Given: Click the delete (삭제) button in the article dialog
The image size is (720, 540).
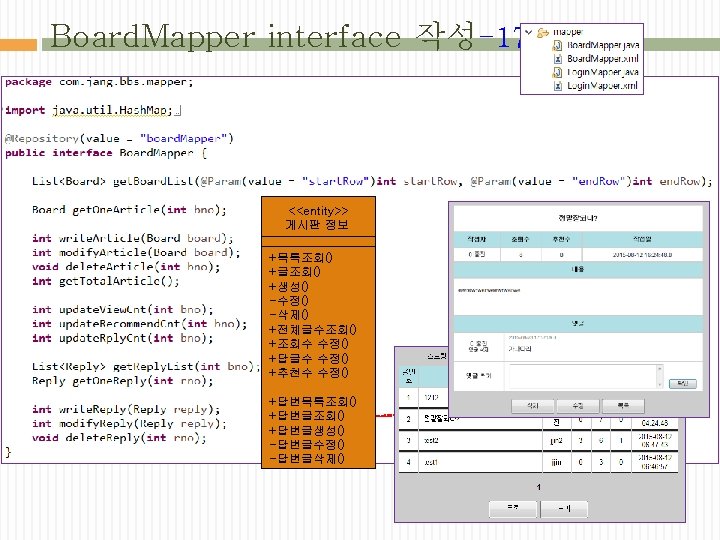Looking at the screenshot, I should pyautogui.click(x=533, y=406).
